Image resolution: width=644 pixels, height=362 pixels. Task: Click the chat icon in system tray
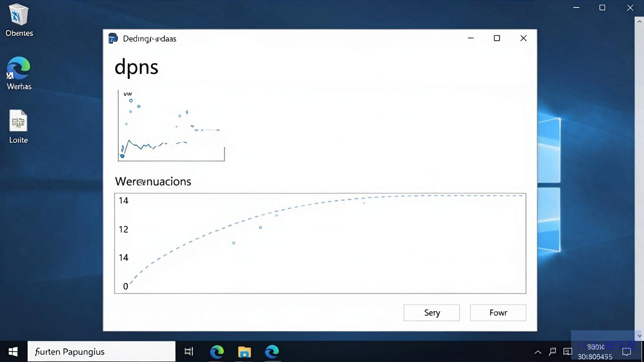tap(552, 352)
